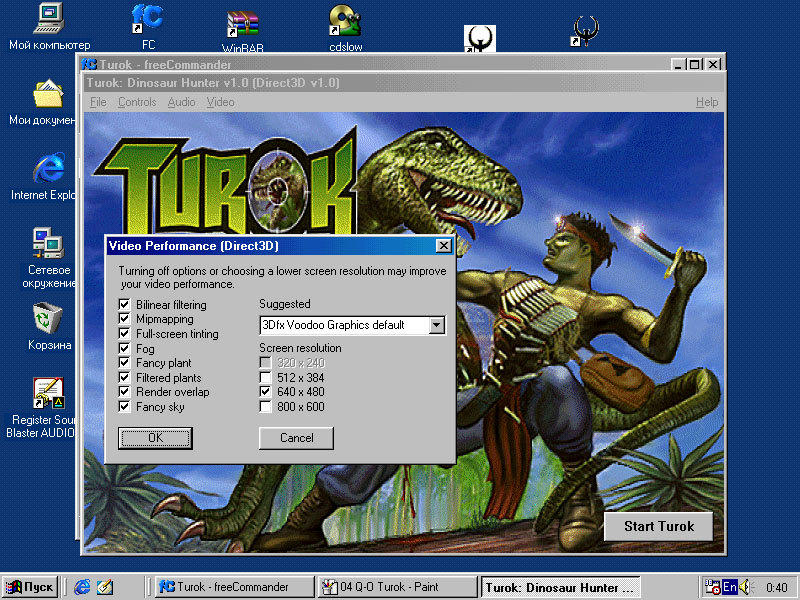Open the Start menu button

click(30, 587)
